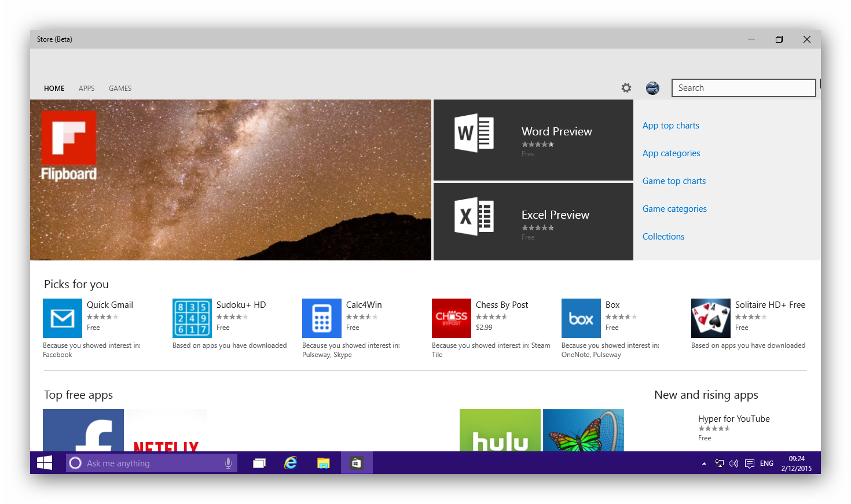Open the Calc4Win calculator icon
Image resolution: width=851 pixels, height=504 pixels.
click(322, 318)
